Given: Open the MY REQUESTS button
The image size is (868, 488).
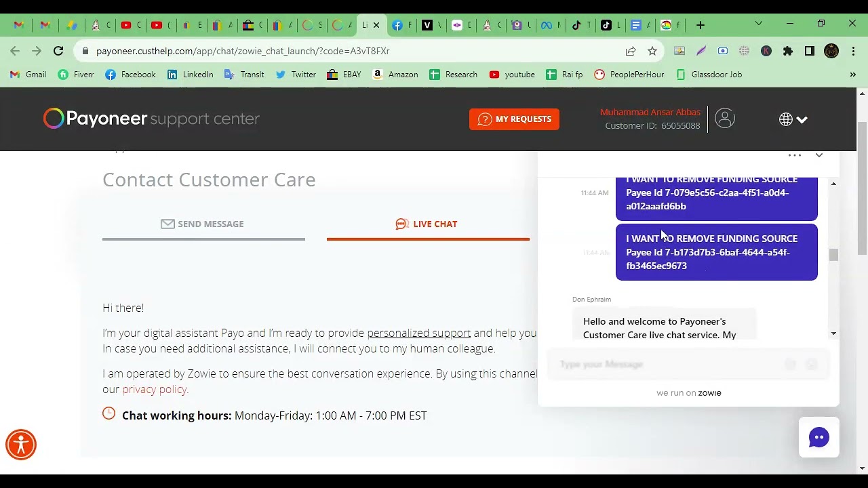Looking at the screenshot, I should pos(514,119).
